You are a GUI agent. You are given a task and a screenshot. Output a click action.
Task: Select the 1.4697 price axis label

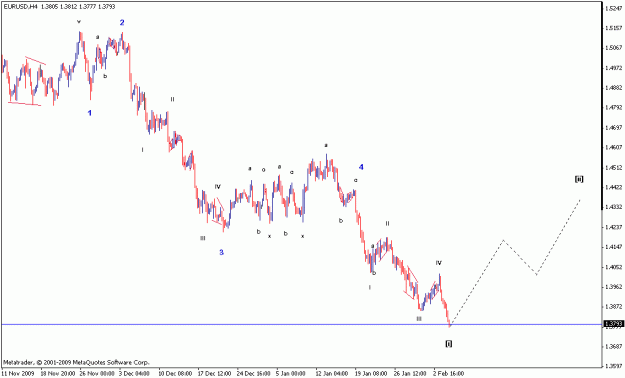(x=614, y=128)
